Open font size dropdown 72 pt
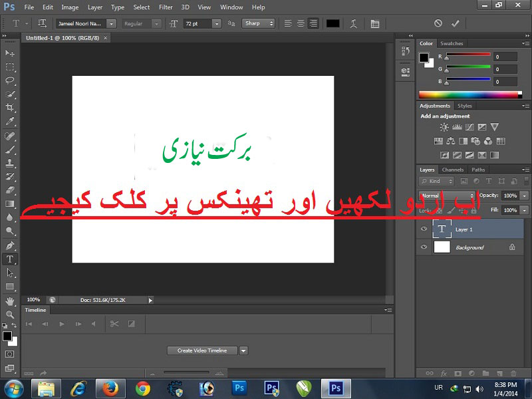Screen dimensions: 532x399 tap(217, 23)
